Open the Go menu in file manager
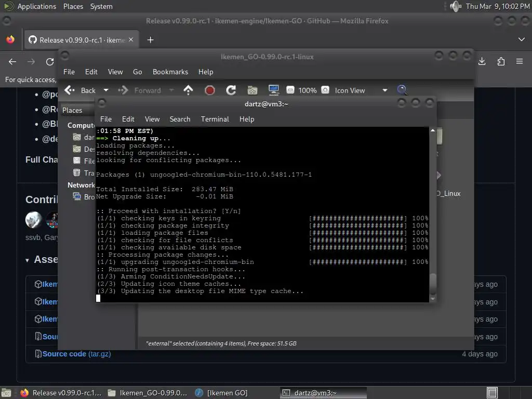The image size is (532, 399). click(137, 72)
